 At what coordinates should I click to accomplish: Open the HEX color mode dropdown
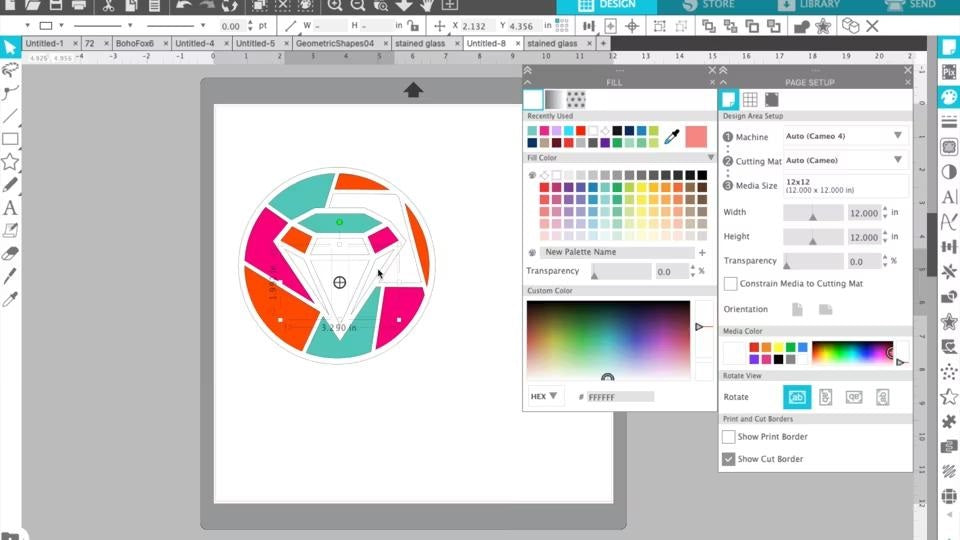545,396
